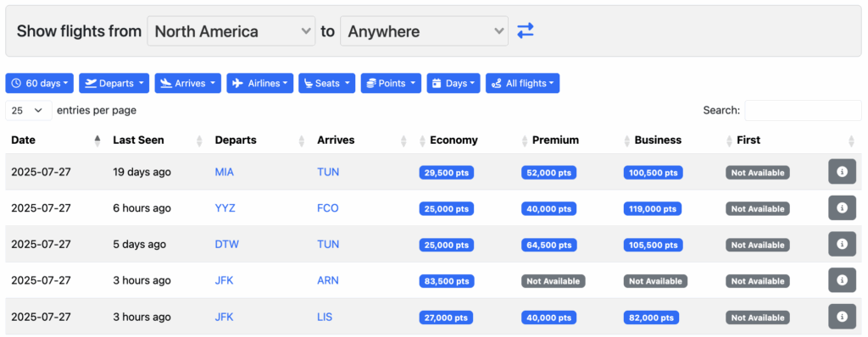Open info icon for JFK to LIS flight
The image size is (868, 337).
coord(842,317)
